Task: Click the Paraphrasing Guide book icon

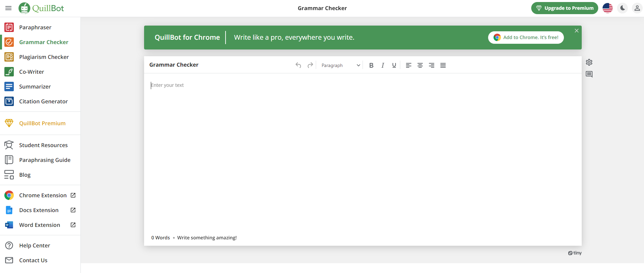Action: pyautogui.click(x=9, y=160)
